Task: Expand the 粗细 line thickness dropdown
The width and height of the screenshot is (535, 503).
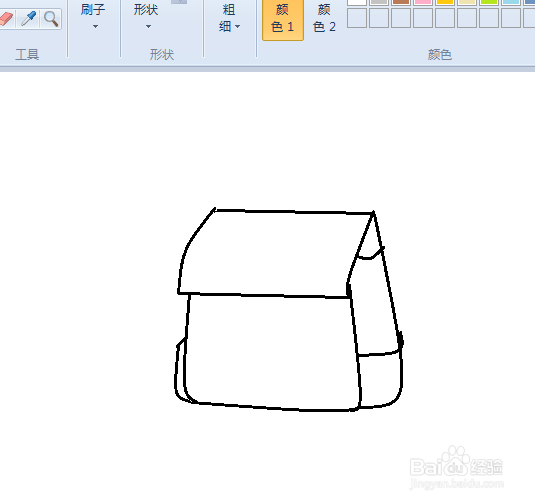Action: [229, 18]
